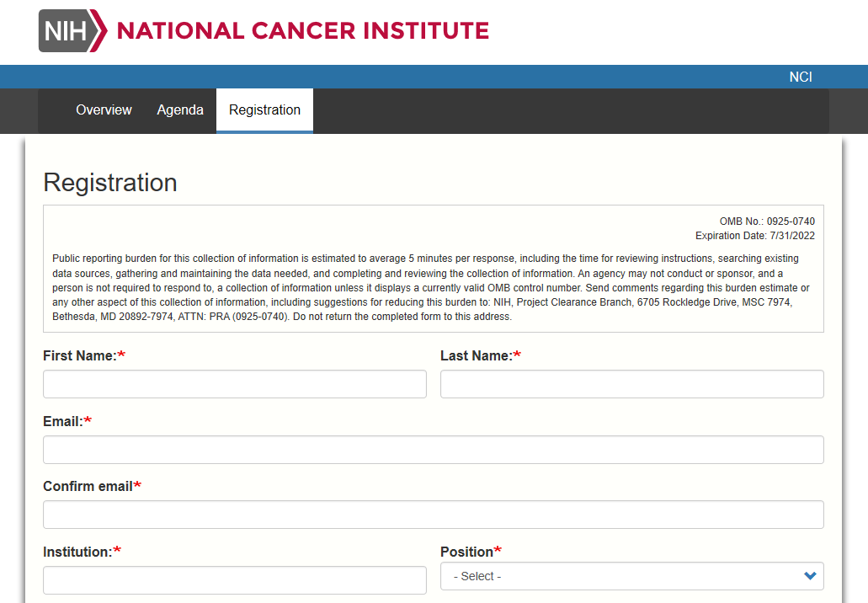
Task: Select the Registration tab
Action: coord(264,110)
